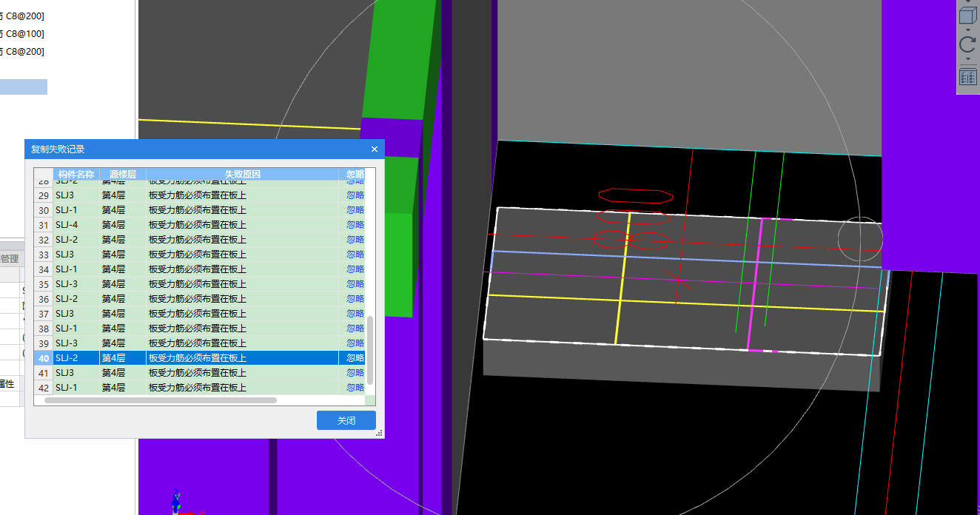Click 忽略 link in row 31
The width and height of the screenshot is (980, 515).
[355, 225]
